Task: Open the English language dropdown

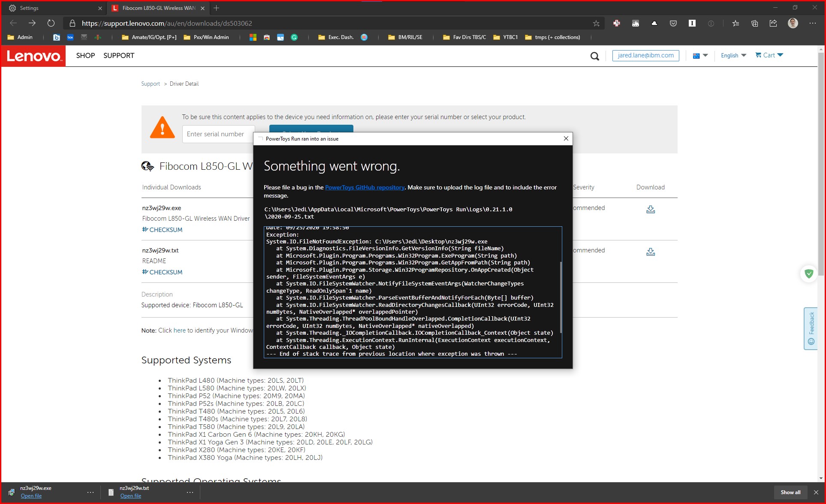Action: point(733,55)
